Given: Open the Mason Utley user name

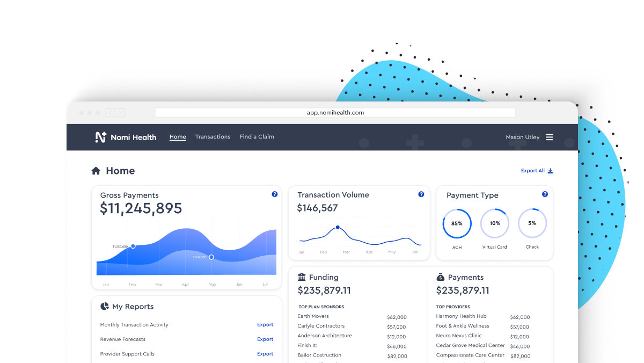Looking at the screenshot, I should click(523, 137).
